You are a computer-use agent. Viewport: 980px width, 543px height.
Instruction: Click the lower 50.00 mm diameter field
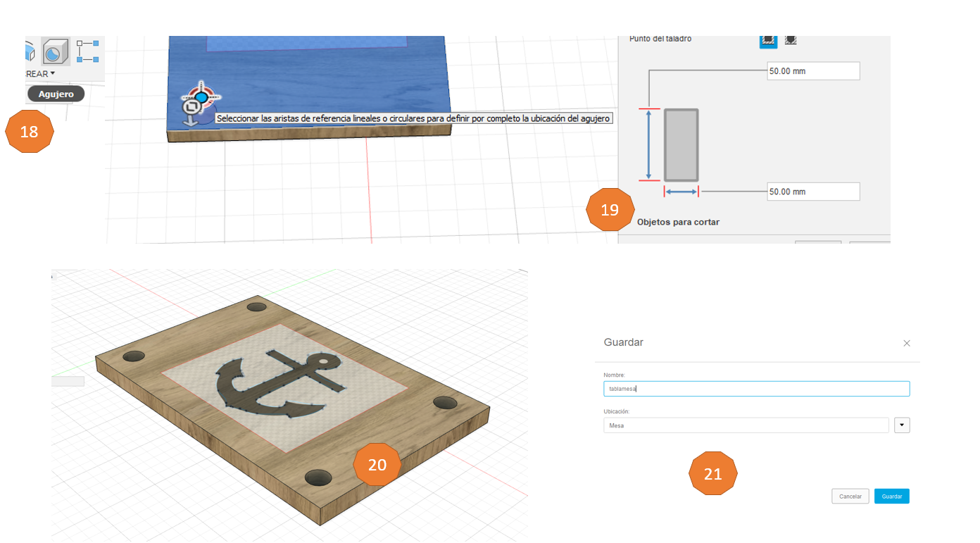[x=813, y=192]
